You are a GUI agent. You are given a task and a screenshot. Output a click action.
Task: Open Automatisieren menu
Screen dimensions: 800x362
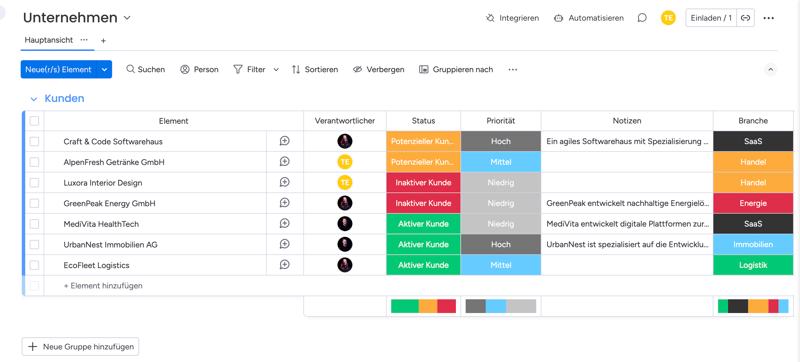(589, 18)
